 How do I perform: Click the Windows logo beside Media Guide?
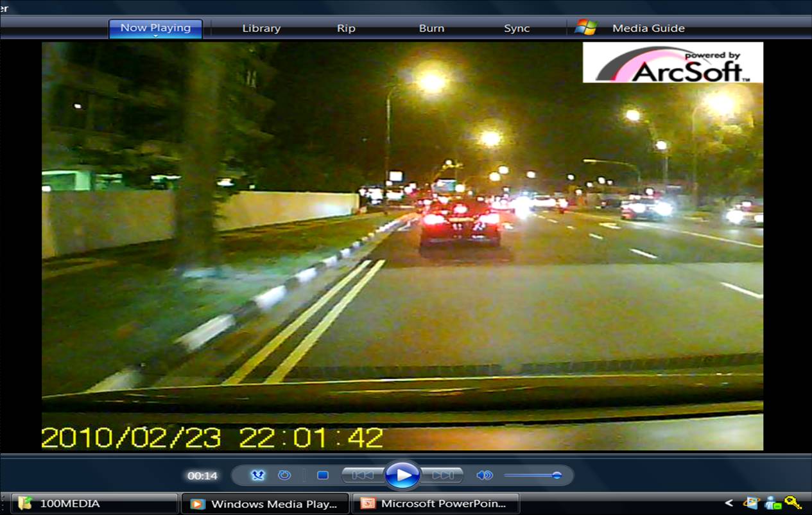click(585, 28)
